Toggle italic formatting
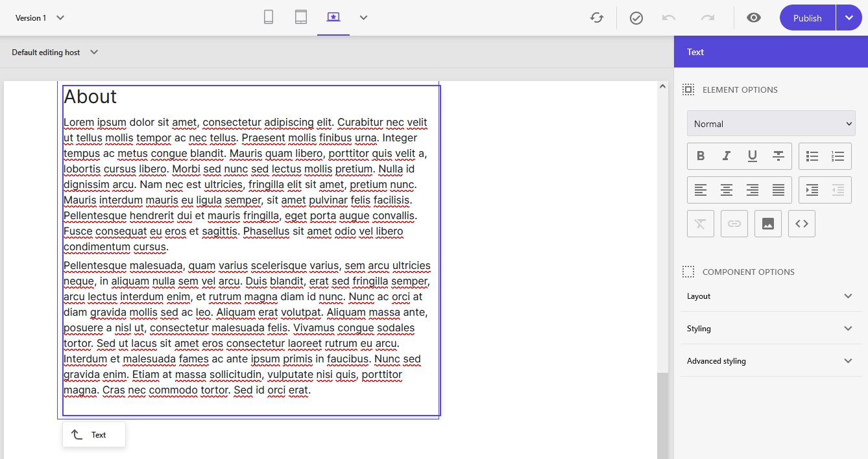The width and height of the screenshot is (868, 459). 727,156
